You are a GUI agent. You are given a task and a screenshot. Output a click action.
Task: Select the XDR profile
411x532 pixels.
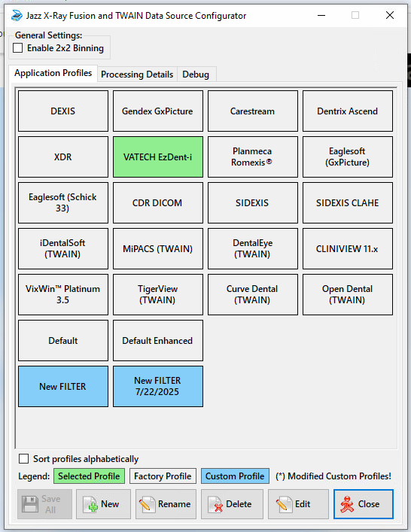(63, 157)
